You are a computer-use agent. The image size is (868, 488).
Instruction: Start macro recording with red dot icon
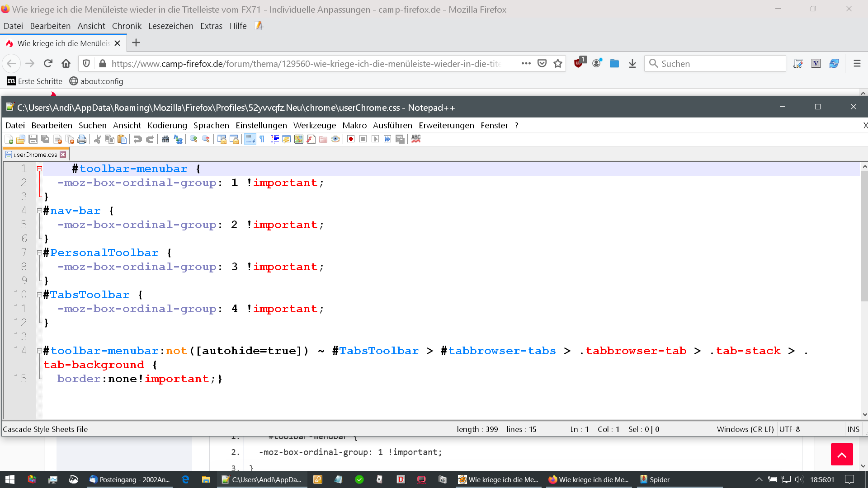351,139
